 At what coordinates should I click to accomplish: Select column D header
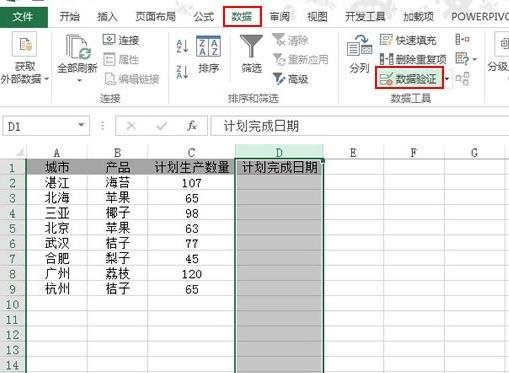[x=279, y=152]
